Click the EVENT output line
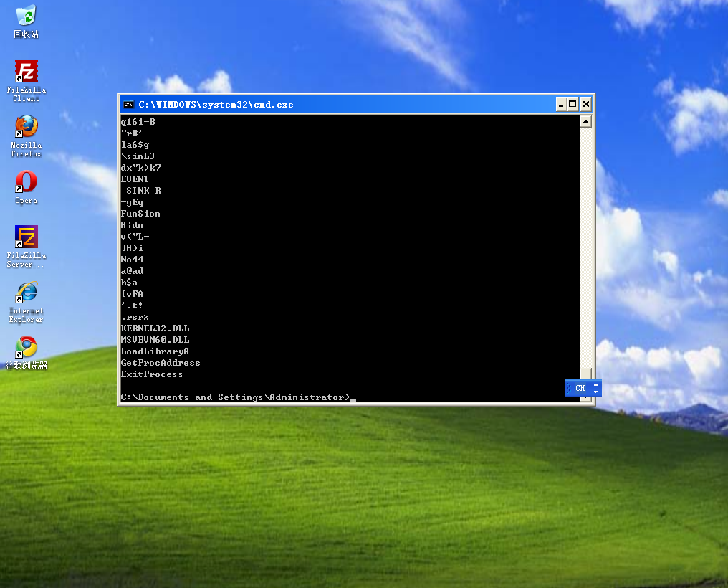Viewport: 728px width, 588px height. point(135,179)
